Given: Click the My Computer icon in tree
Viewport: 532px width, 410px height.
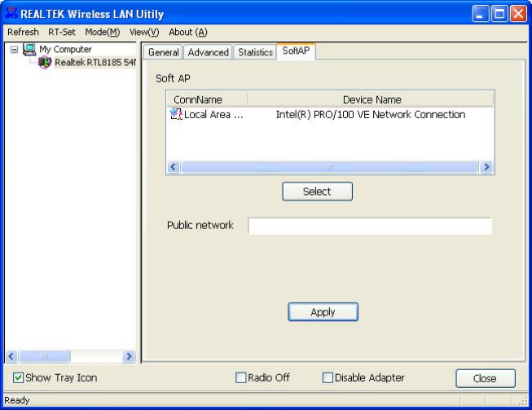Looking at the screenshot, I should [x=29, y=49].
